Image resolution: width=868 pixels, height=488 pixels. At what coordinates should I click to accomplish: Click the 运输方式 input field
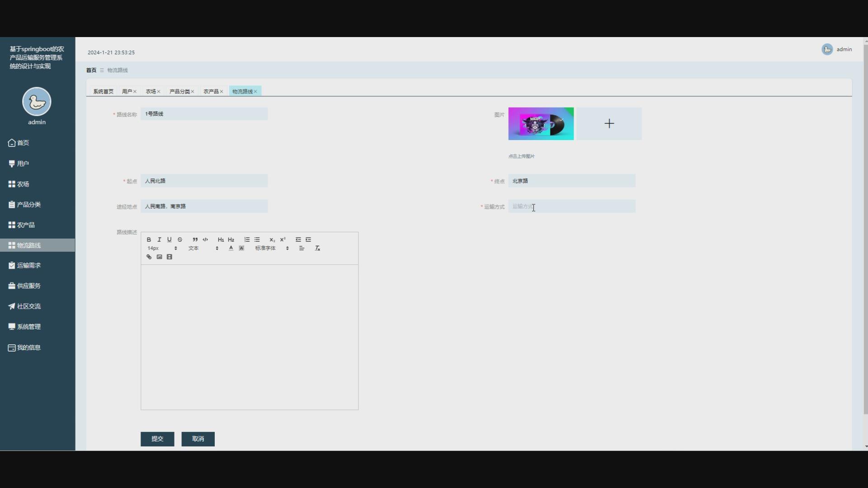(571, 206)
